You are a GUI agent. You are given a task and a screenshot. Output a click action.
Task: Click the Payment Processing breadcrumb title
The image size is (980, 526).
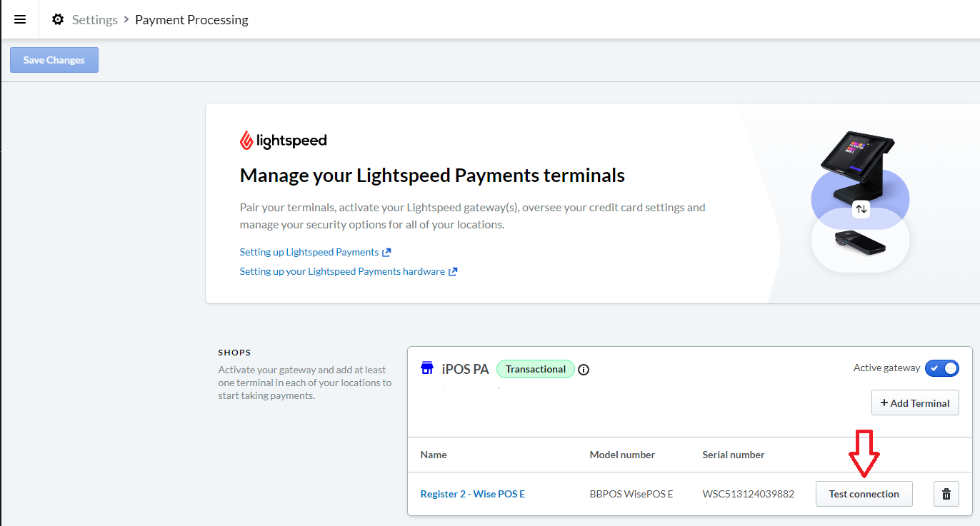click(191, 19)
